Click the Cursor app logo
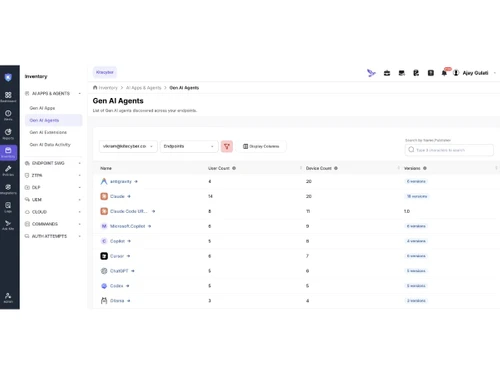Screen dimensions: 500x375 click(104, 256)
